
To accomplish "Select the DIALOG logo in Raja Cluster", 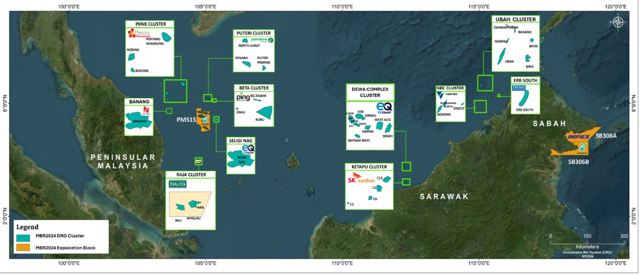I will (x=177, y=184).
